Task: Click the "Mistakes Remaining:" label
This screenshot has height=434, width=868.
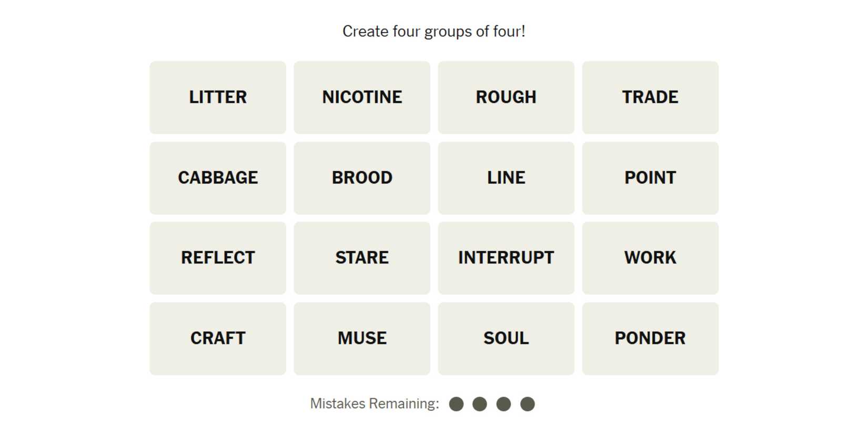Action: 375,404
